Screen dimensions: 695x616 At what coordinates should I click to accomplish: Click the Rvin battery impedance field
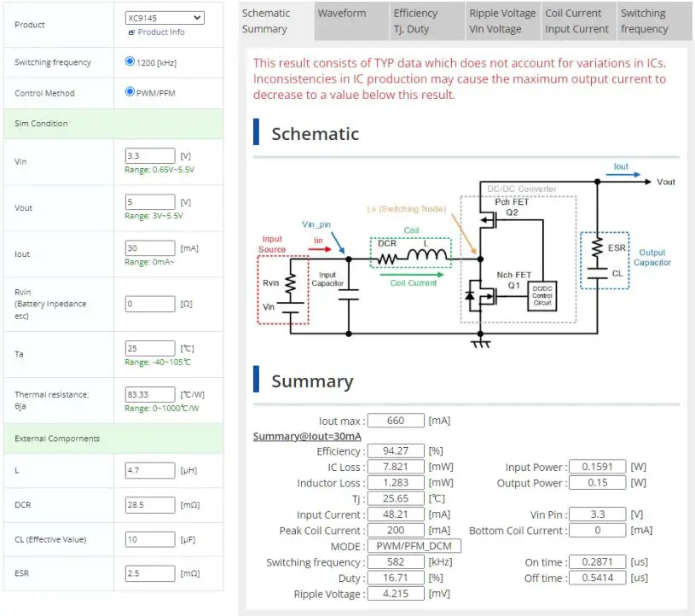(x=149, y=304)
